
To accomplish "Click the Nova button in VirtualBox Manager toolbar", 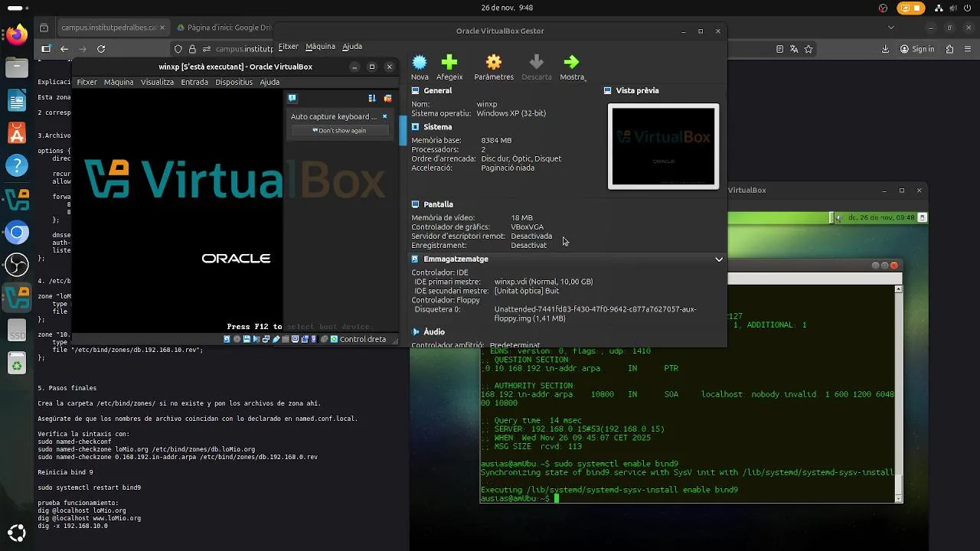I will (x=420, y=67).
